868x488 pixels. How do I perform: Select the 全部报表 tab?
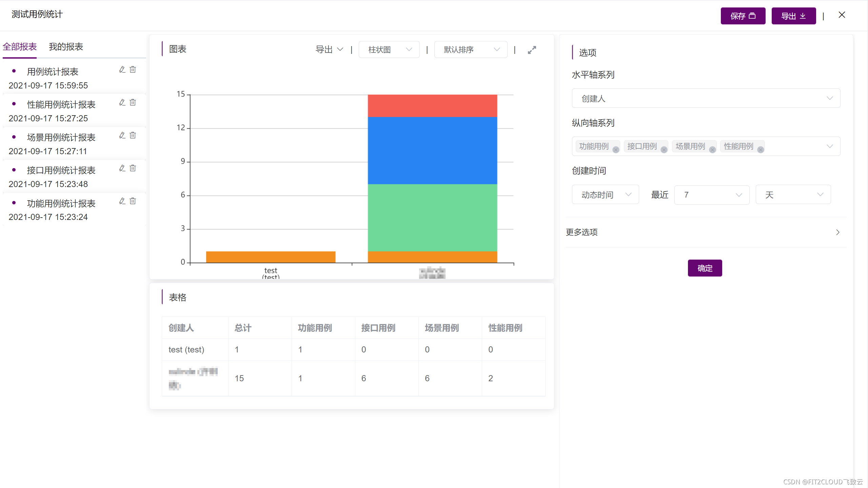pyautogui.click(x=20, y=47)
